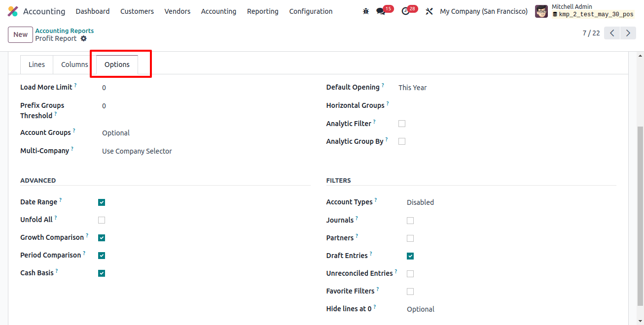The height and width of the screenshot is (325, 644).
Task: Show help tooltip for Multi-Company
Action: coord(72,149)
